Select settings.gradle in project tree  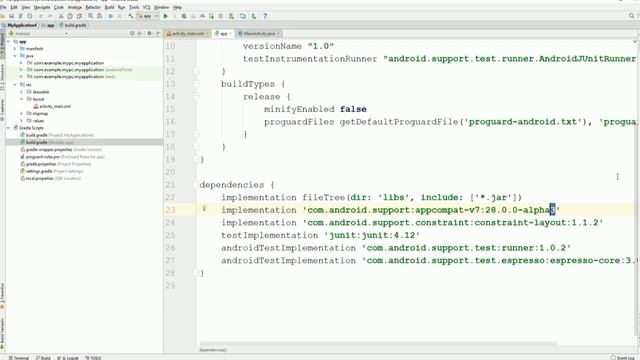[52, 171]
